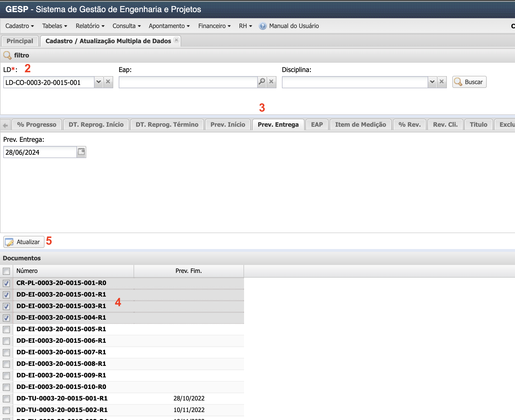This screenshot has height=420, width=515.
Task: Clear the Disciplina field with X icon
Action: 442,82
